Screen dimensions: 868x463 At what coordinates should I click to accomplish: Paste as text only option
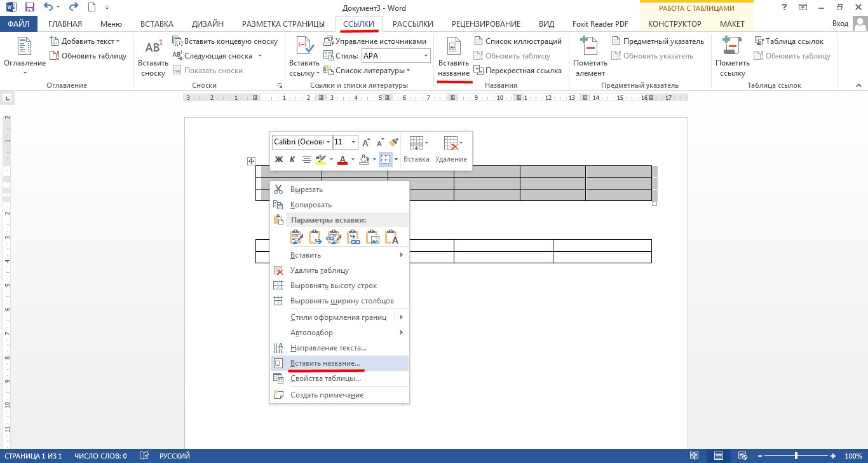pos(392,237)
